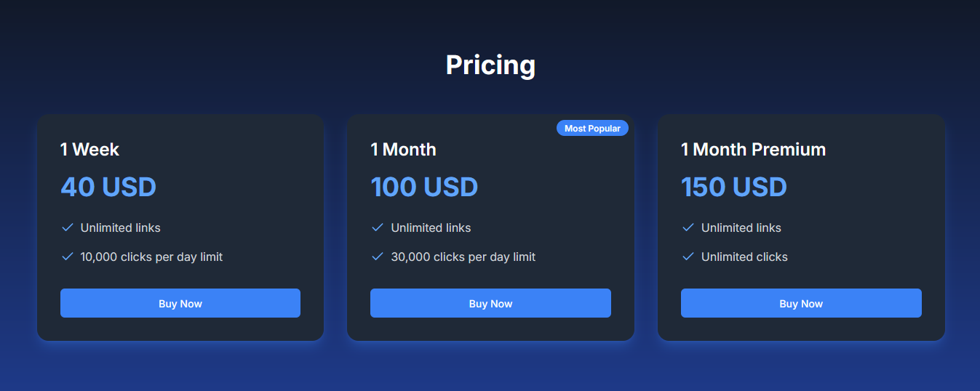980x391 pixels.
Task: Click the 30,000 clicks per day limit text
Action: click(x=463, y=257)
